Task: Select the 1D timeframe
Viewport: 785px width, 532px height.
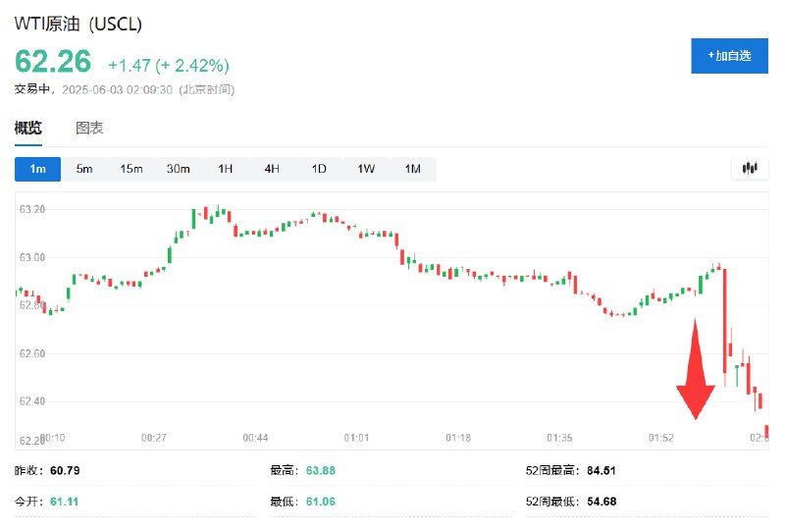Action: 319,169
